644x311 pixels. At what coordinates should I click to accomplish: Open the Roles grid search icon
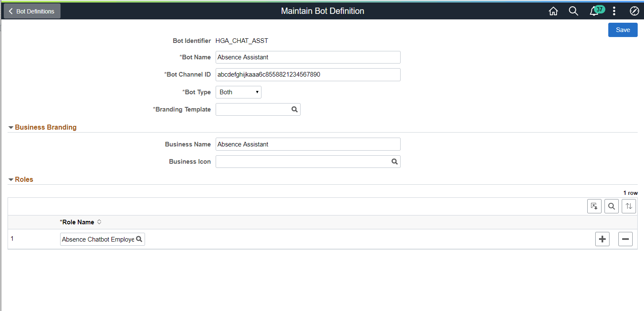point(611,206)
